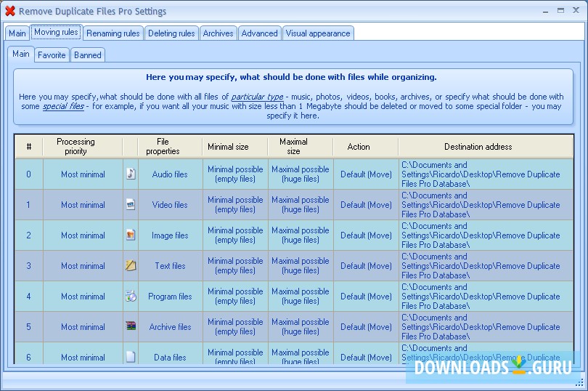Click 'Maximal possible' size in Archive files row

[x=301, y=326]
